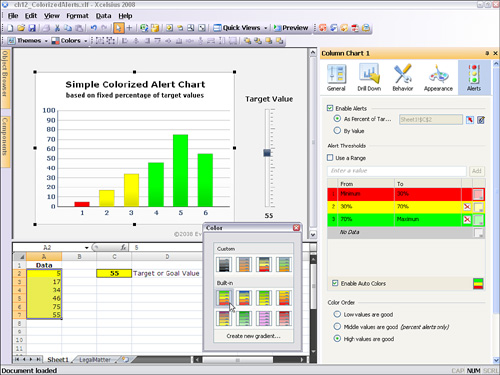
Task: Toggle the Enable Alerts checkbox
Action: tap(330, 108)
